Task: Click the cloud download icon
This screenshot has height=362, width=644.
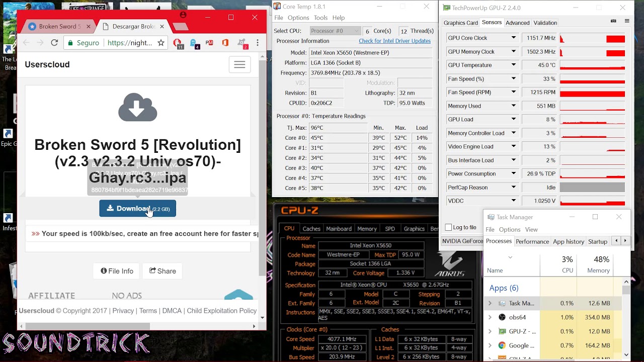Action: 137,107
